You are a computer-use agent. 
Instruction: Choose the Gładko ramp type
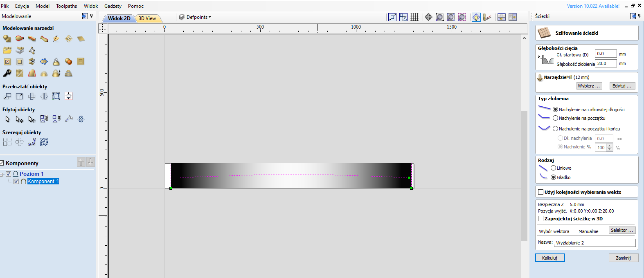(x=553, y=177)
